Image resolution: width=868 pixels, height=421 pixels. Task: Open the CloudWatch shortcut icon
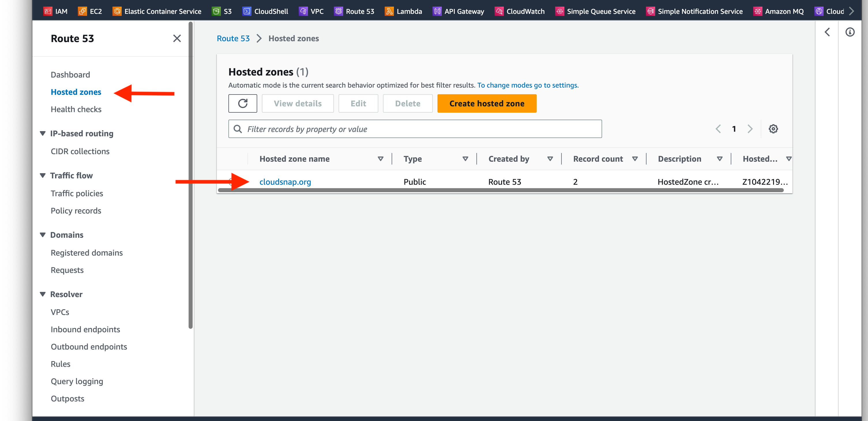click(x=499, y=11)
